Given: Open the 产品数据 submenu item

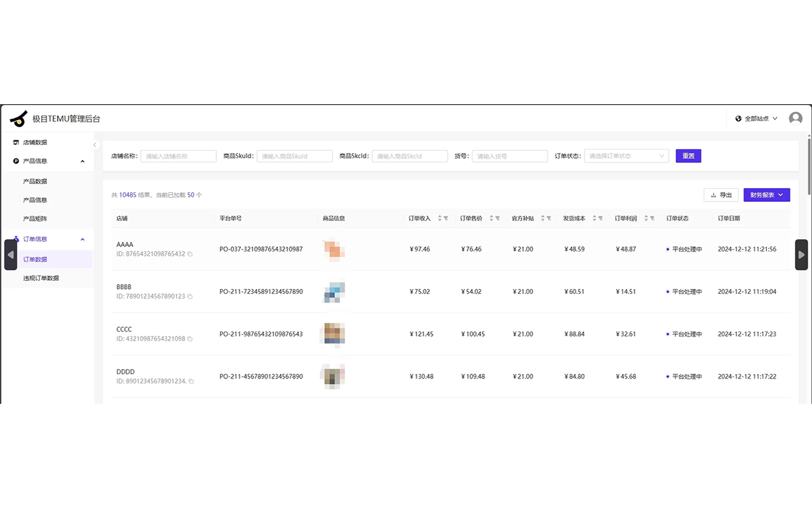Looking at the screenshot, I should click(x=35, y=182).
